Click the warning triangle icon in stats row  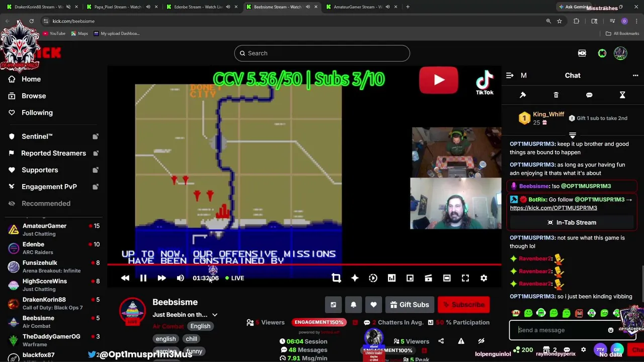point(461,341)
